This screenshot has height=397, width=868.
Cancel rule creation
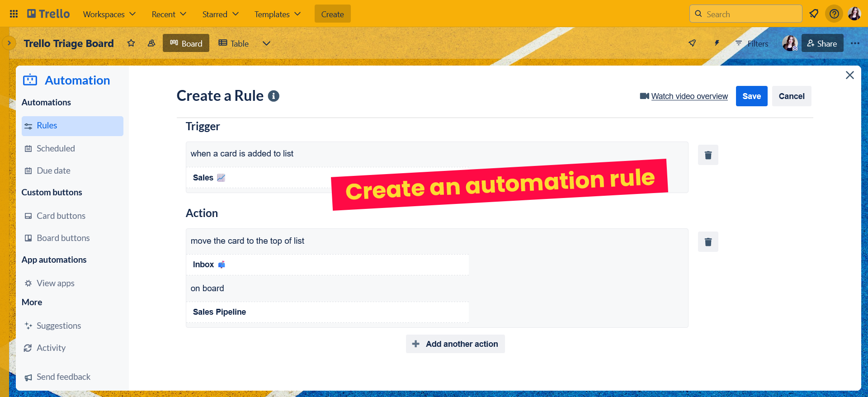coord(791,96)
